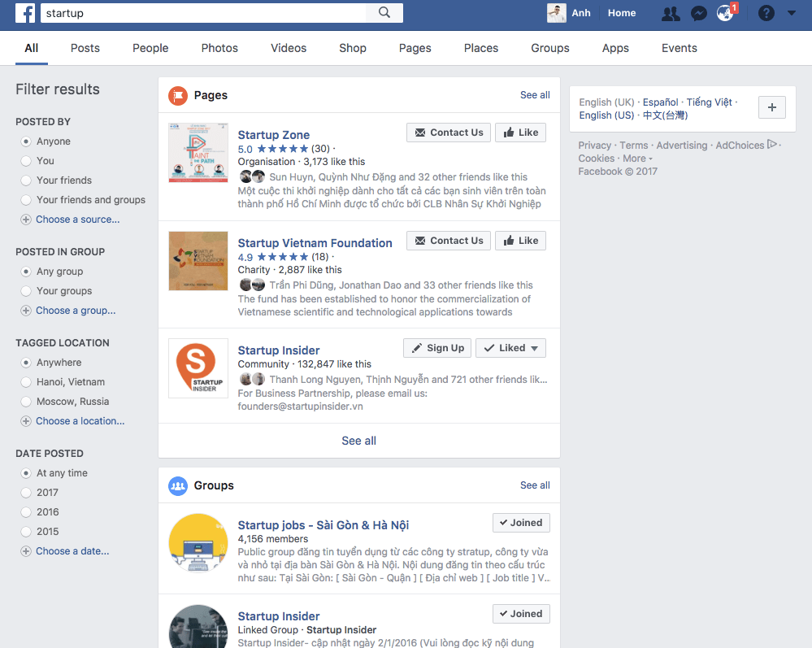Click Contact Us for Startup Vietnam Foundation
Image resolution: width=812 pixels, height=648 pixels.
coord(449,241)
